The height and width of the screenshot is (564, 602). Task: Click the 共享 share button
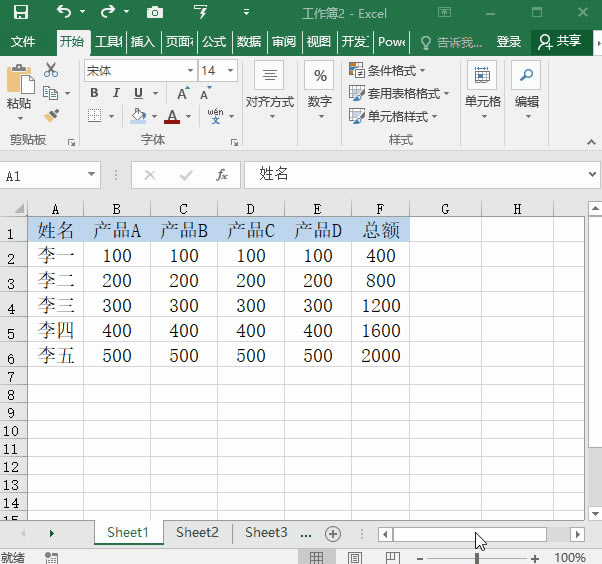(x=560, y=42)
